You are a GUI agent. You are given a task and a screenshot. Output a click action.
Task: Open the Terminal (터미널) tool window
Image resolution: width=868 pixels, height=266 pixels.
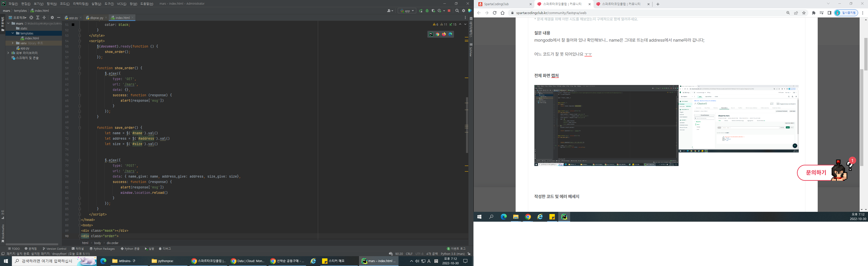(78, 249)
